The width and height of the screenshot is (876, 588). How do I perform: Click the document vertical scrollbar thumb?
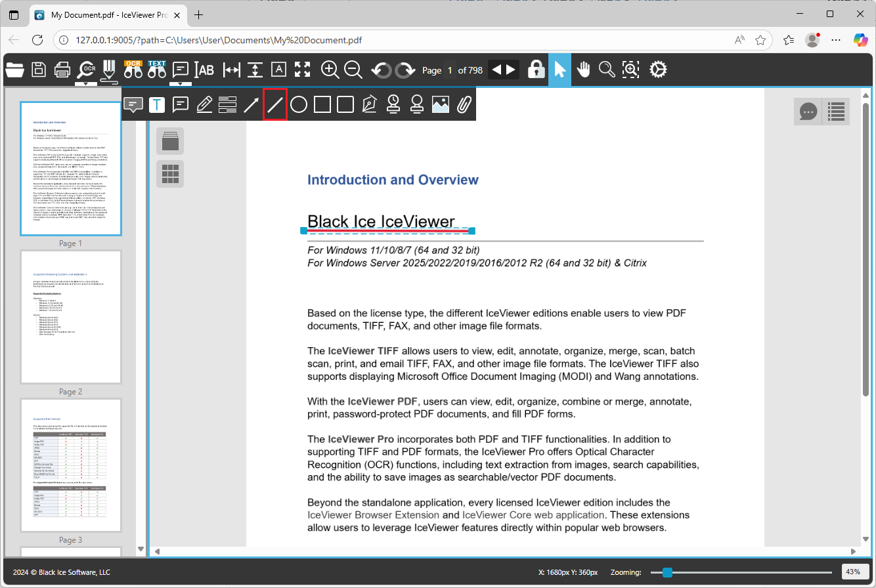[x=866, y=250]
